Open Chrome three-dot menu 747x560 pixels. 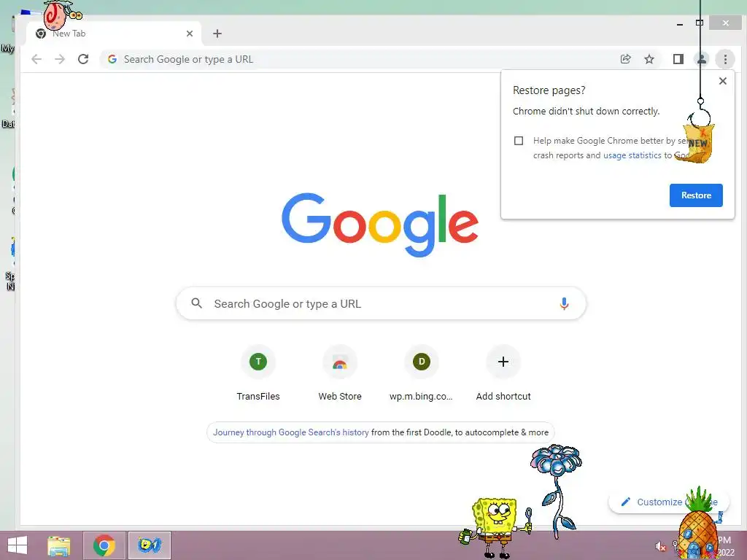tap(725, 59)
